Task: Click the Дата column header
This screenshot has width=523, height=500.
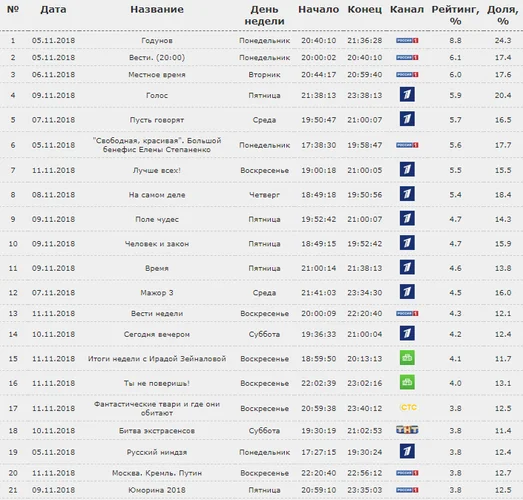Action: point(53,9)
